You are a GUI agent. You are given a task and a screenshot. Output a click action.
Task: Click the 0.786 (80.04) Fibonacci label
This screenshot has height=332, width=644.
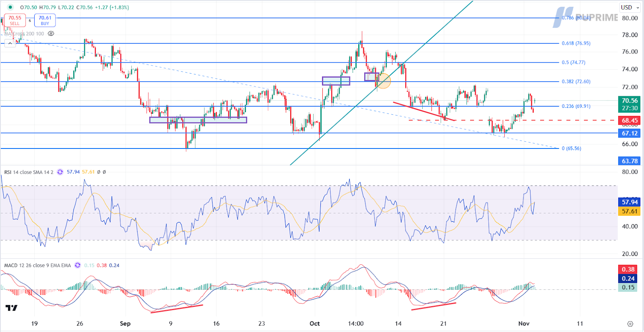[576, 18]
